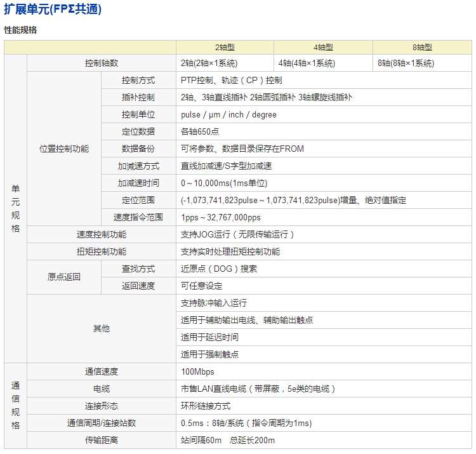Click the 环形链接方式 cell
Viewport: 476px width, 454px height.
pos(206,406)
